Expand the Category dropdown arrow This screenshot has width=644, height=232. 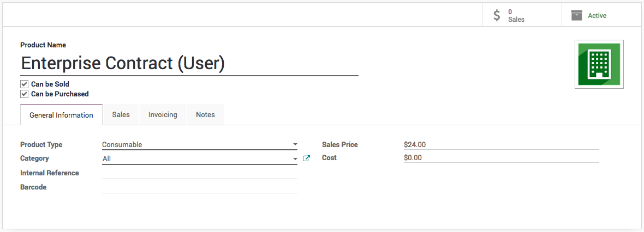(x=295, y=159)
